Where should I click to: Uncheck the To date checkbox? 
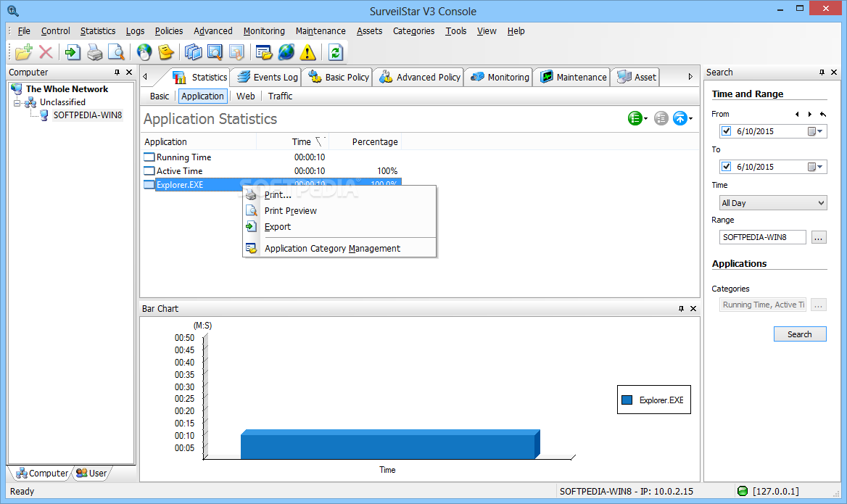tap(726, 167)
